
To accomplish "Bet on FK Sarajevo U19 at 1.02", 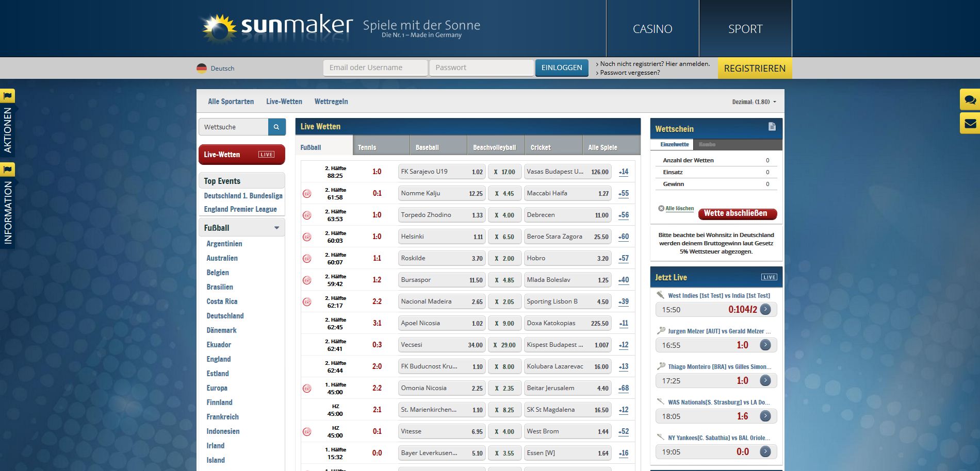I will [x=442, y=172].
